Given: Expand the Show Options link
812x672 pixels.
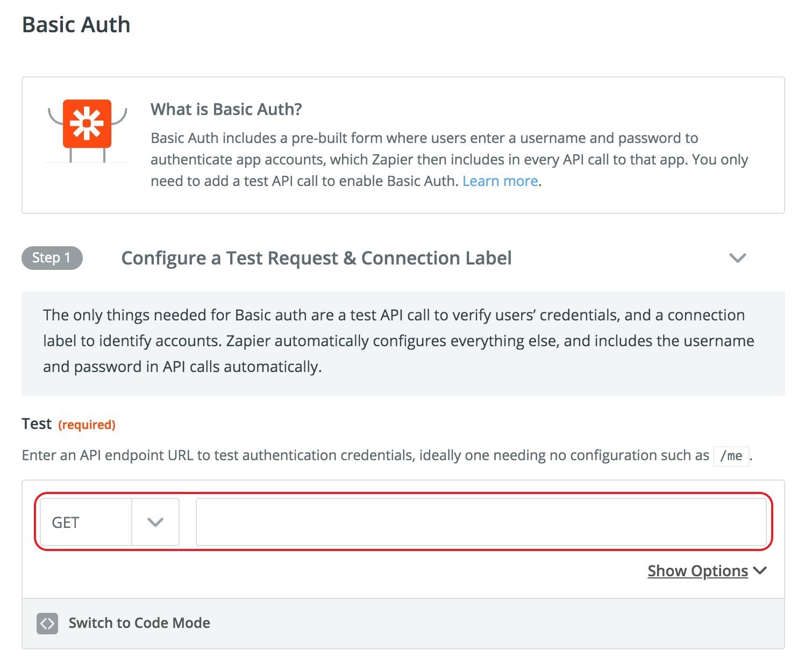Looking at the screenshot, I should point(697,571).
